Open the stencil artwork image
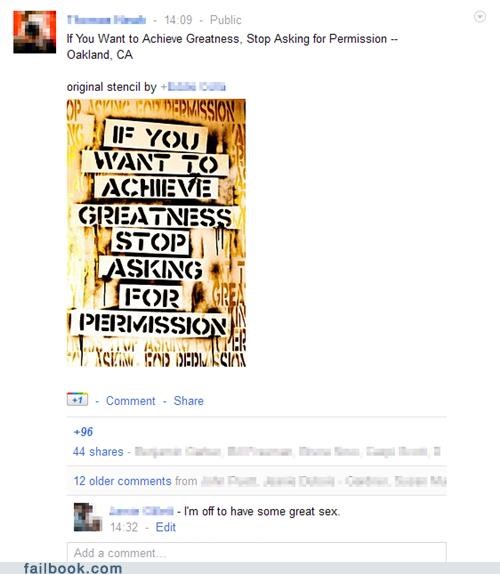This screenshot has width=500, height=574. [x=156, y=233]
